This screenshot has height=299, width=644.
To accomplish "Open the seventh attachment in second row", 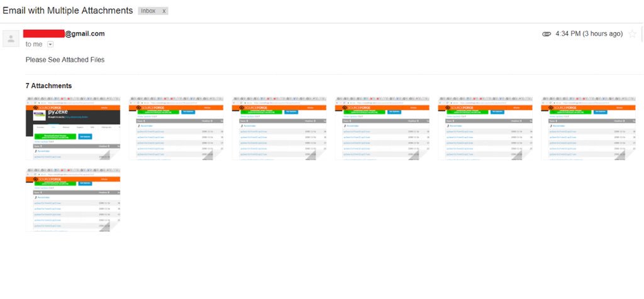I will [73, 199].
